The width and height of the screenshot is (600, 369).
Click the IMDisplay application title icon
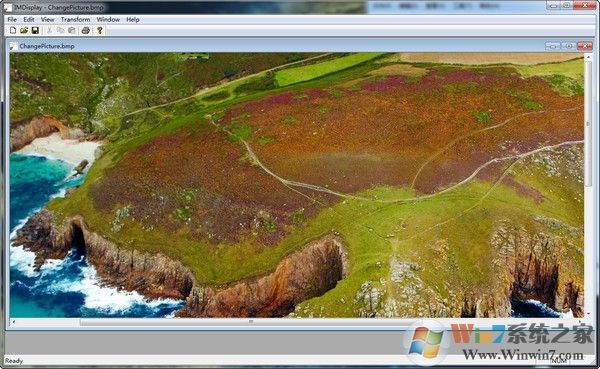[x=8, y=7]
